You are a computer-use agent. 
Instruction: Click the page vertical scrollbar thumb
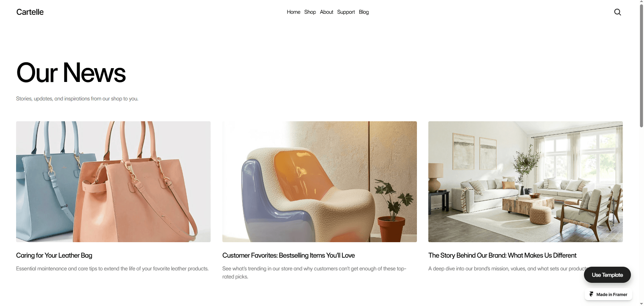click(641, 65)
